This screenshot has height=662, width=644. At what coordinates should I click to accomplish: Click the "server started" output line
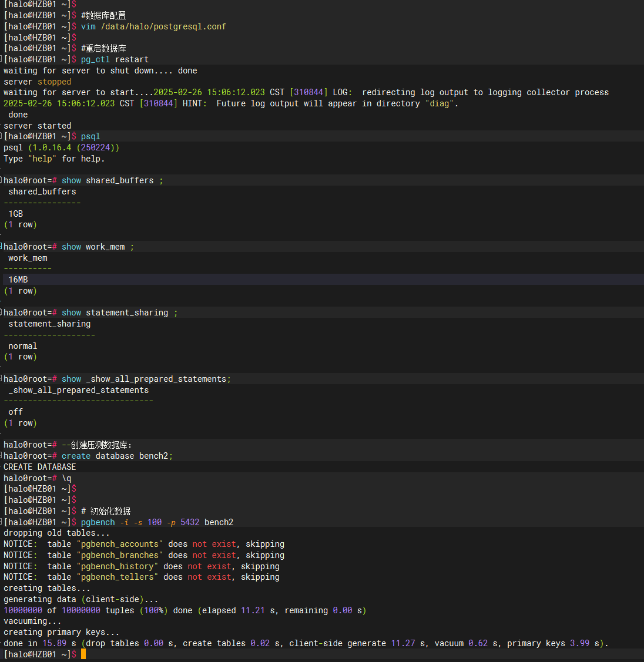pos(38,126)
